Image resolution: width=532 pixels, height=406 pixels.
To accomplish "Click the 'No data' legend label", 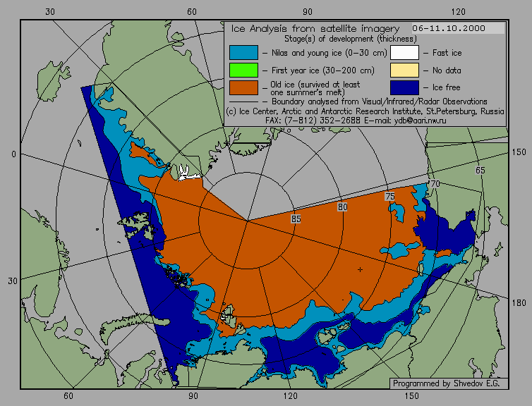I will coord(447,70).
